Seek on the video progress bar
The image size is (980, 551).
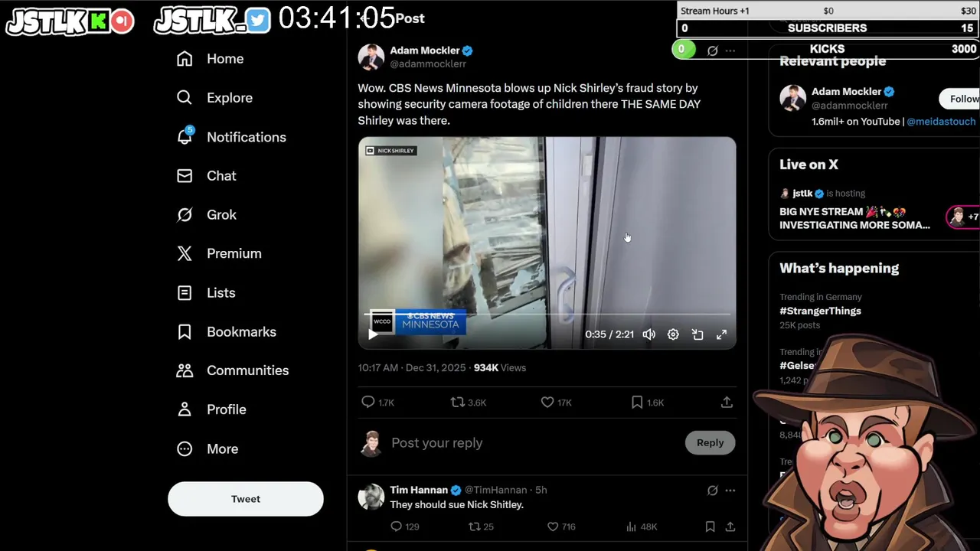coord(547,315)
